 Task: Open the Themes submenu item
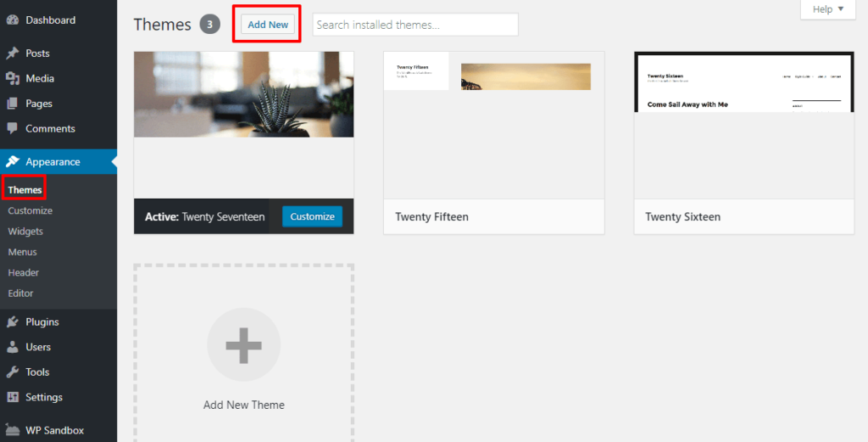click(x=25, y=189)
